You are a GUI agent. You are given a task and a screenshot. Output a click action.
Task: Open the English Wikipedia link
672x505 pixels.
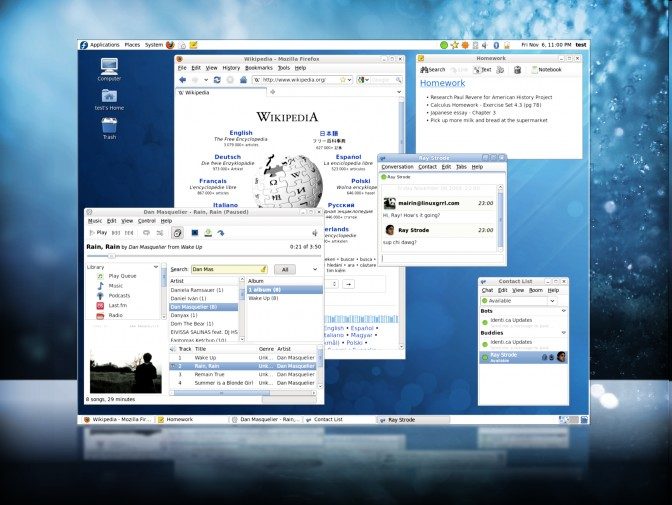pos(241,133)
